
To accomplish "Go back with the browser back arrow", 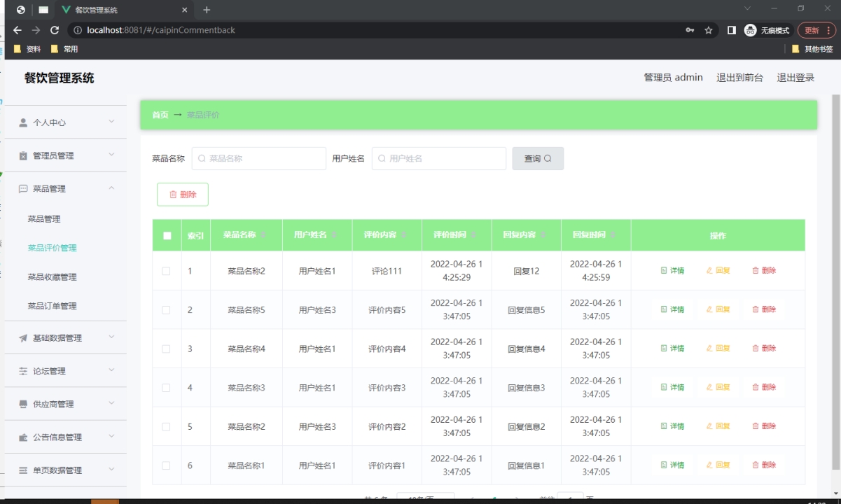I will pyautogui.click(x=18, y=30).
